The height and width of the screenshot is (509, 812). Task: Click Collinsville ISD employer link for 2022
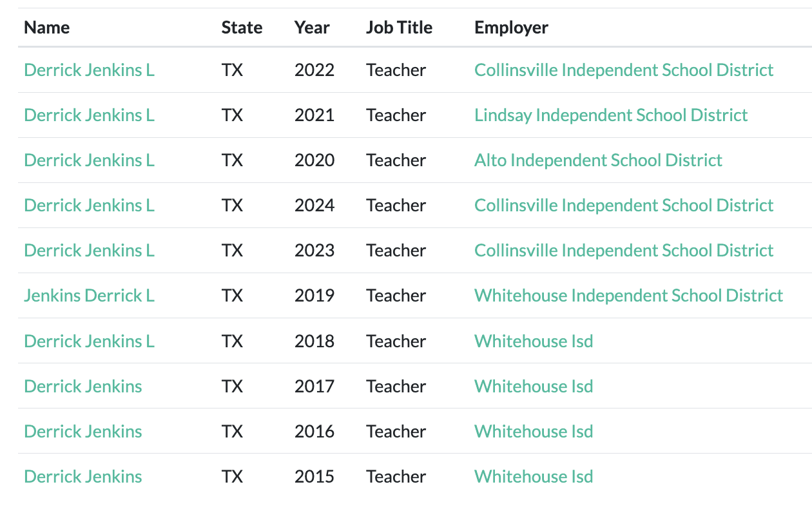[x=623, y=70]
